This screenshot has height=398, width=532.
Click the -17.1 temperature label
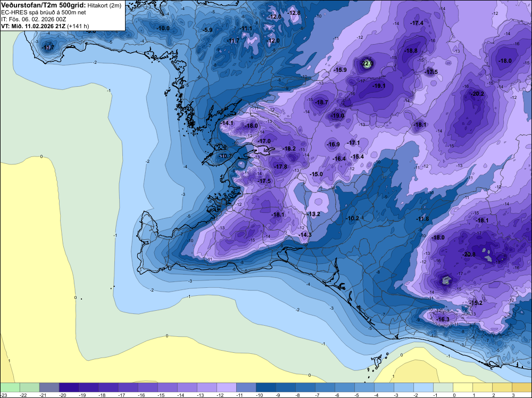354,143
